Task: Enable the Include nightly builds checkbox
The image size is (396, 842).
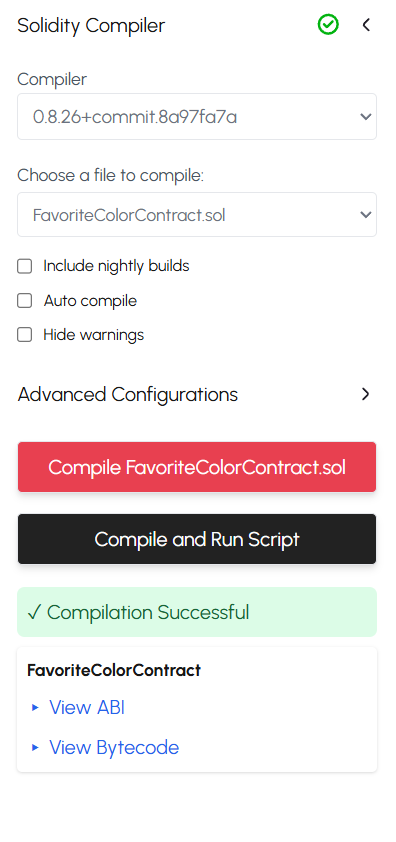Action: pyautogui.click(x=25, y=266)
